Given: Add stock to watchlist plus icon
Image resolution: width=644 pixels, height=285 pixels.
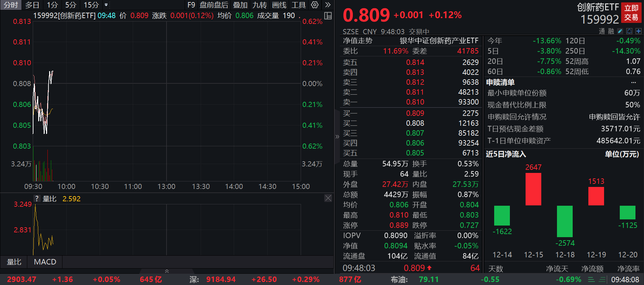Looking at the screenshot, I should [638, 31].
